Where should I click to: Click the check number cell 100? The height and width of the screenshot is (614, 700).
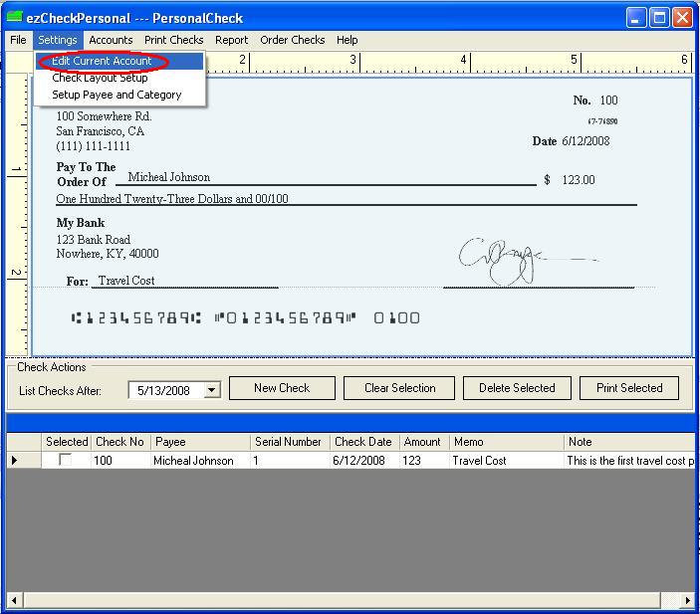coord(120,461)
